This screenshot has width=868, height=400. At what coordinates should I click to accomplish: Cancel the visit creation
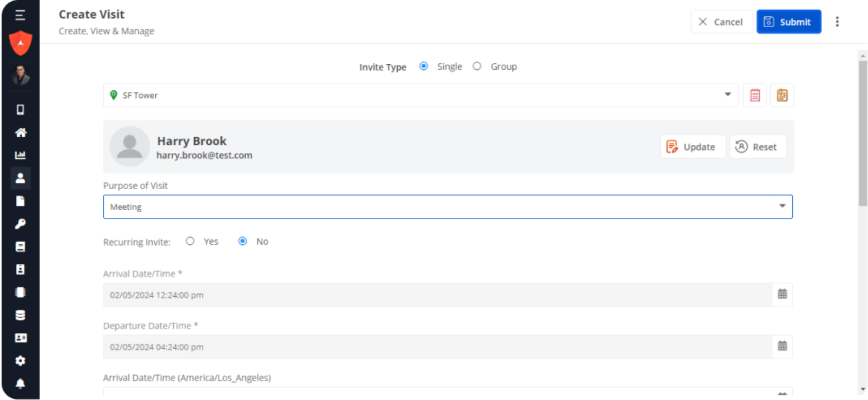point(721,22)
